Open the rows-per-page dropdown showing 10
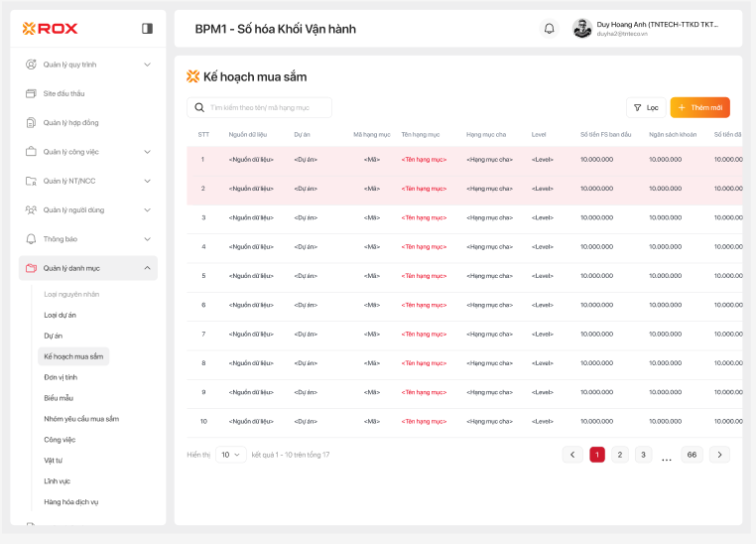 (231, 455)
